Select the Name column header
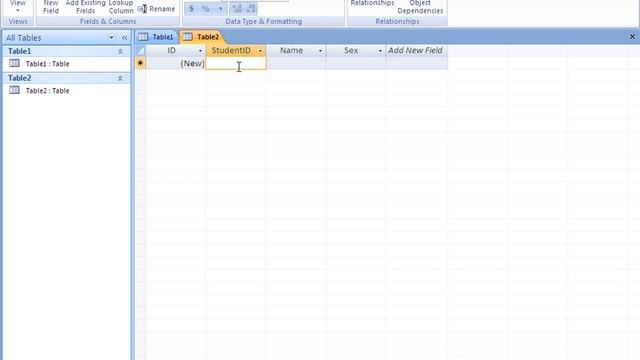Image resolution: width=640 pixels, height=360 pixels. point(291,51)
